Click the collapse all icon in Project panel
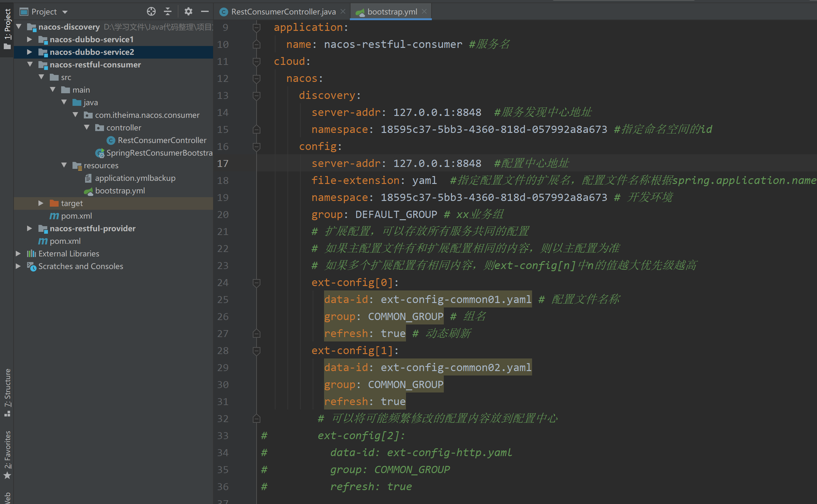This screenshot has height=504, width=817. [x=168, y=12]
